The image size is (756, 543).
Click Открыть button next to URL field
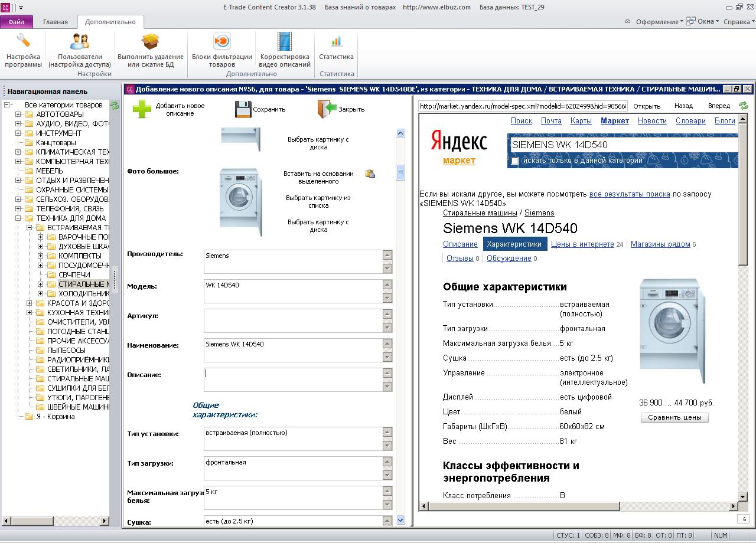point(647,106)
